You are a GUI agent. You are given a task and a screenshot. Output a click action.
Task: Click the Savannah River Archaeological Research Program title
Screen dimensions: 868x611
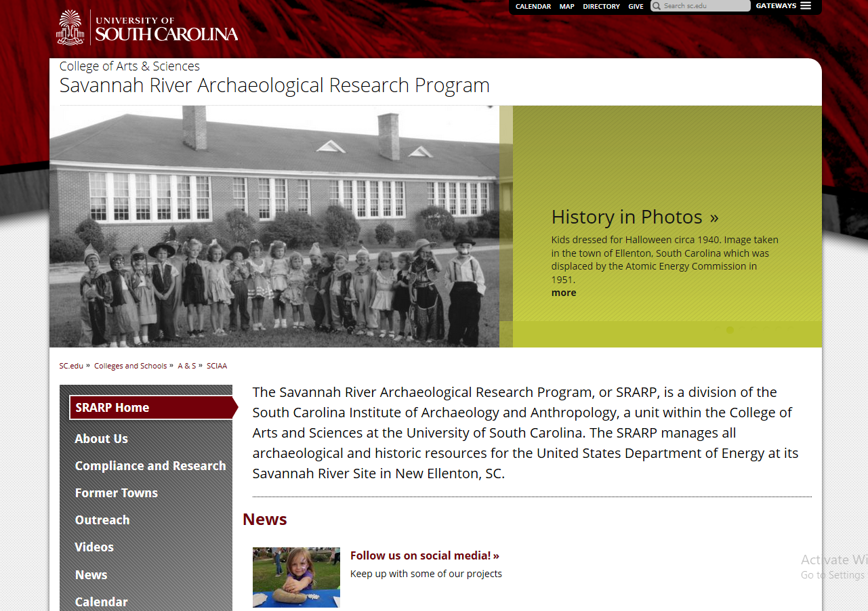point(274,85)
